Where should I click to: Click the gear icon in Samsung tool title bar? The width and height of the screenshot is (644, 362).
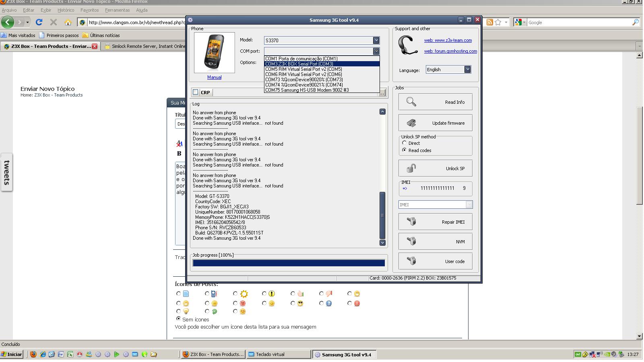(x=190, y=20)
